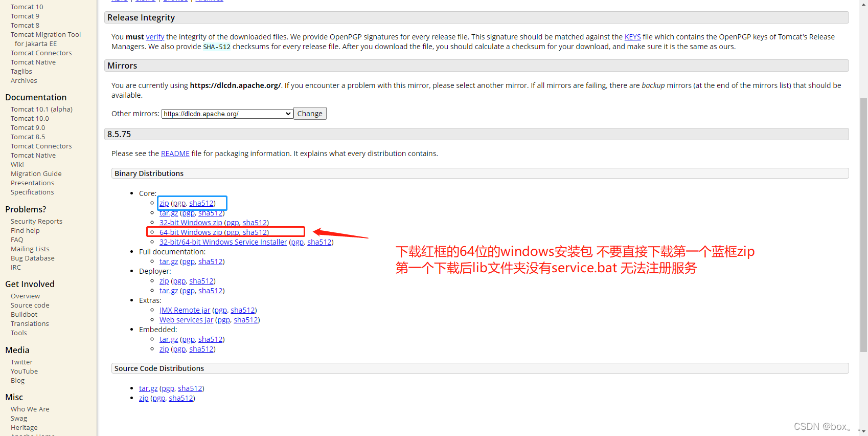
Task: Open the Other mirrors dropdown
Action: click(227, 114)
